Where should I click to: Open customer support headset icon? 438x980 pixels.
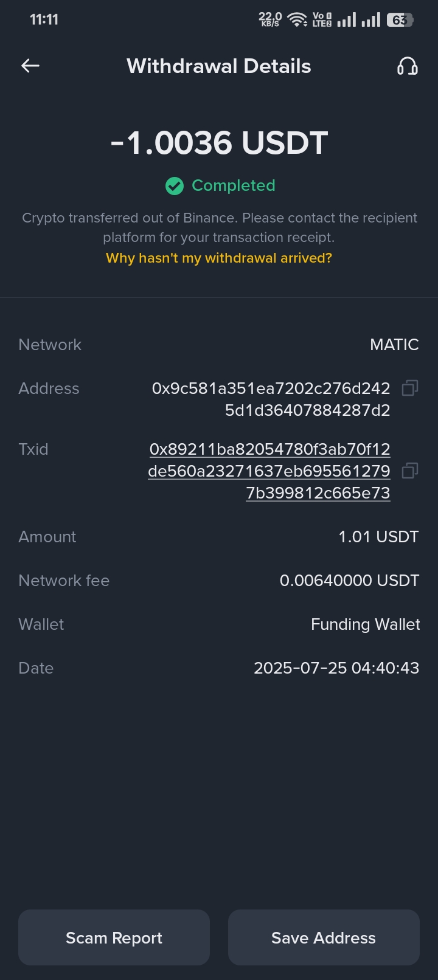pyautogui.click(x=407, y=66)
